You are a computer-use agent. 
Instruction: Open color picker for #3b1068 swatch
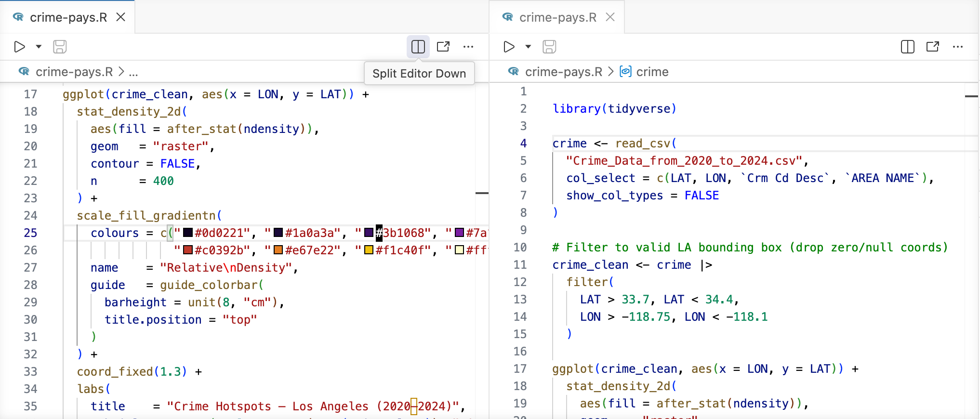click(x=369, y=233)
